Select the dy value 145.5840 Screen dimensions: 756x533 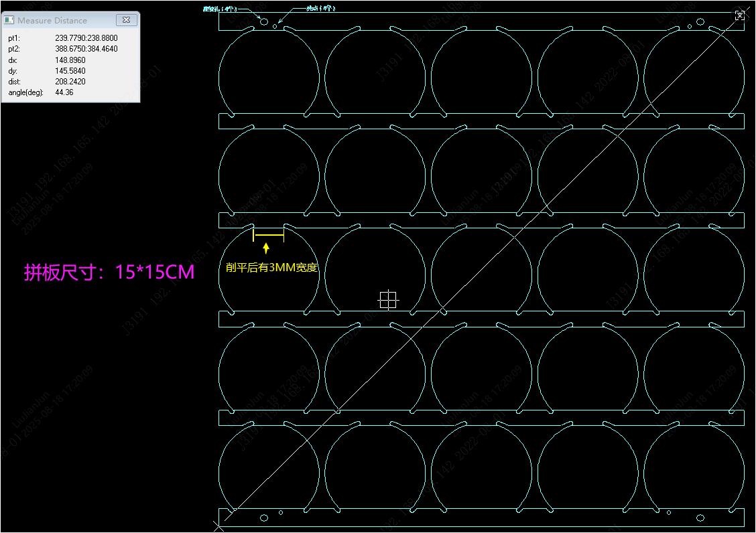coord(70,71)
